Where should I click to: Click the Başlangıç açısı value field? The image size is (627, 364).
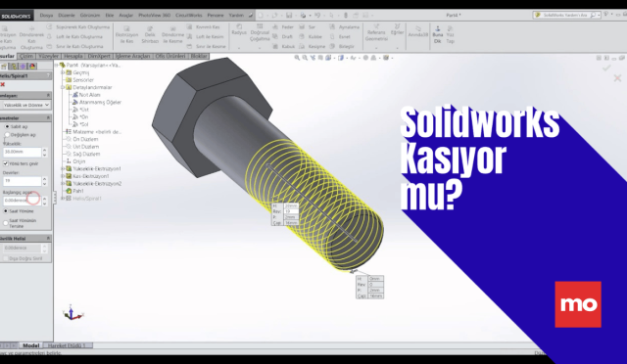click(x=22, y=201)
